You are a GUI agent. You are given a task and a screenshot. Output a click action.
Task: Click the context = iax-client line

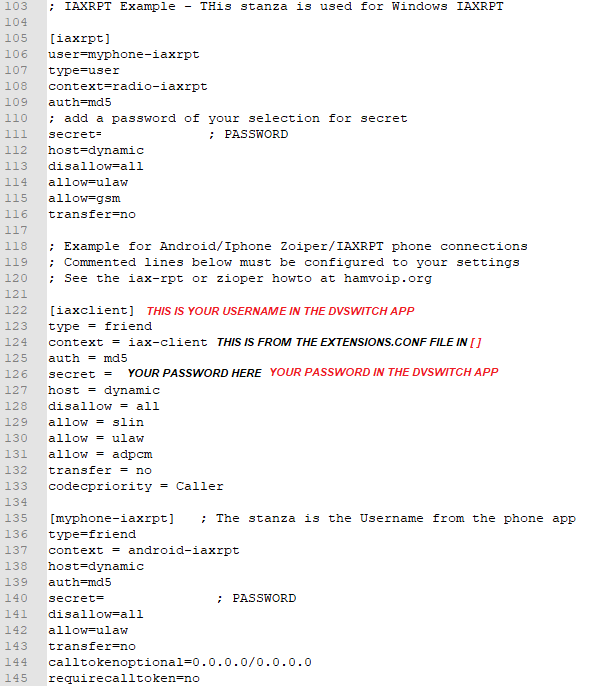coord(128,343)
